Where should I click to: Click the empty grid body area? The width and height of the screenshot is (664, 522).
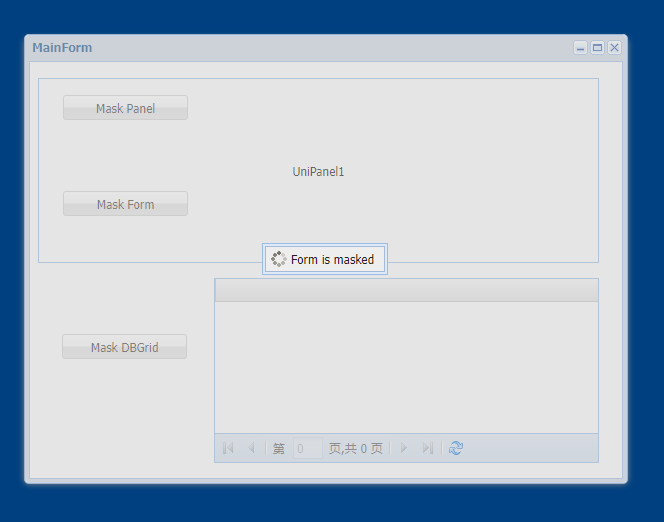point(406,366)
